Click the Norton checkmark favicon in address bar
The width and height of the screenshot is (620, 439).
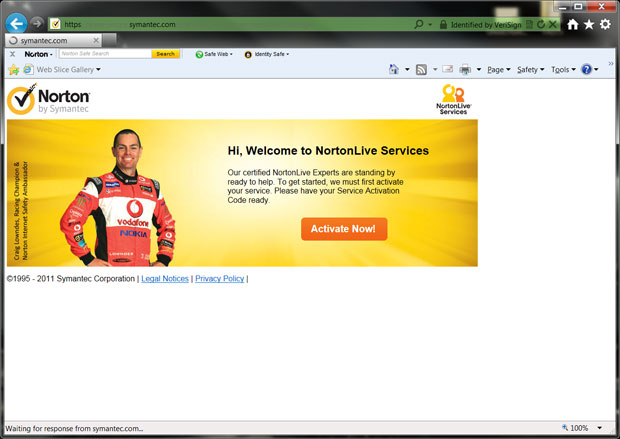(x=55, y=25)
